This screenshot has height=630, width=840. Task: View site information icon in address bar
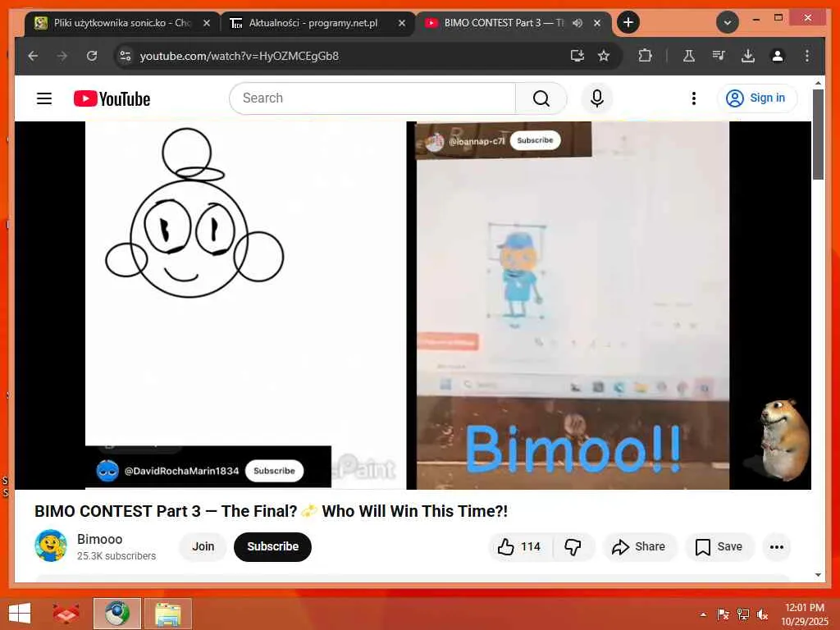(x=126, y=56)
